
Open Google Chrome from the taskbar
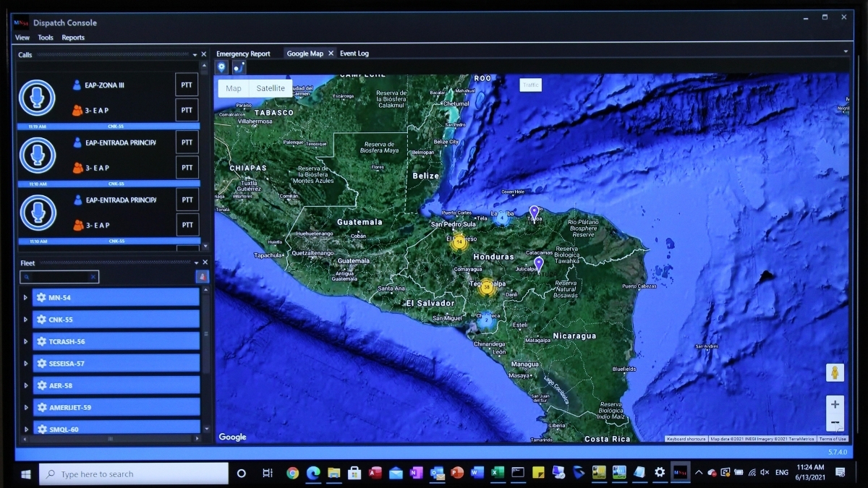[x=292, y=473]
